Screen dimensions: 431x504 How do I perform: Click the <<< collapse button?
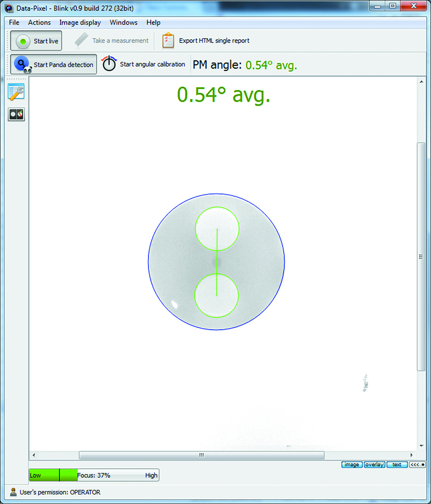417,465
